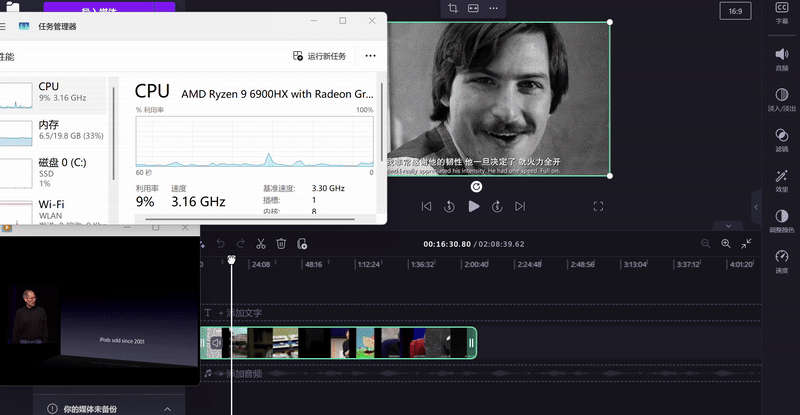Viewport: 800px width, 415px height.
Task: Delete the selected clip with the trash icon
Action: (281, 243)
